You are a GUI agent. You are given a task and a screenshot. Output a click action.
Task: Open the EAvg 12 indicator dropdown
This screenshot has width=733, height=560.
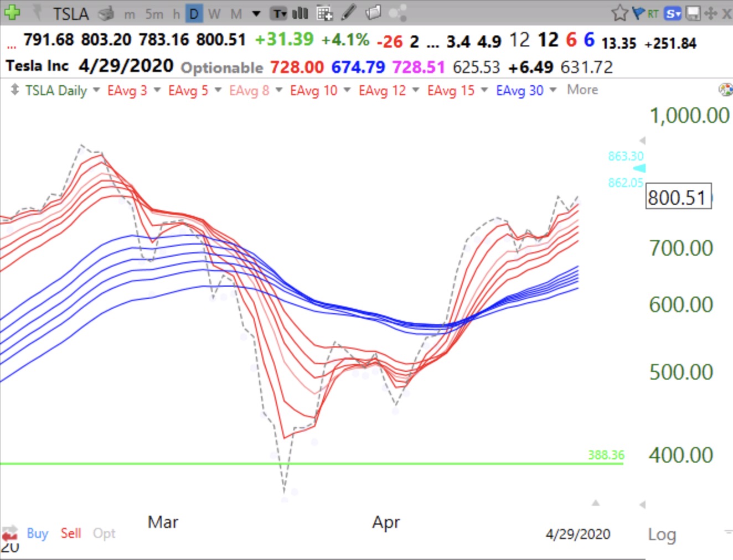[x=416, y=90]
